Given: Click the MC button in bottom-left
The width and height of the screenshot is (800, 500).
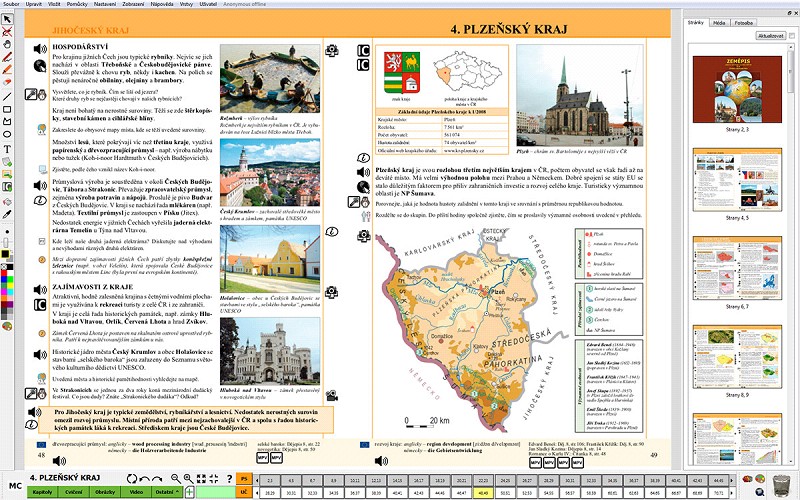Looking at the screenshot, I should click(15, 486).
